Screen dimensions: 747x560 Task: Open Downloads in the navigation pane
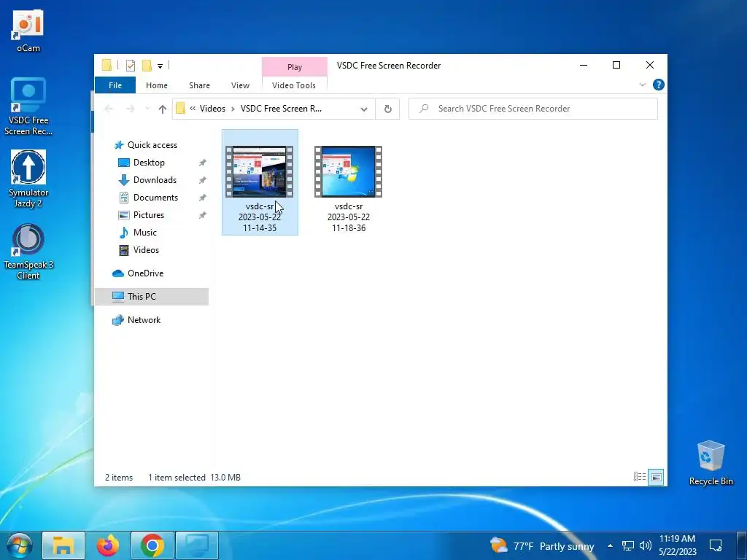click(x=155, y=180)
